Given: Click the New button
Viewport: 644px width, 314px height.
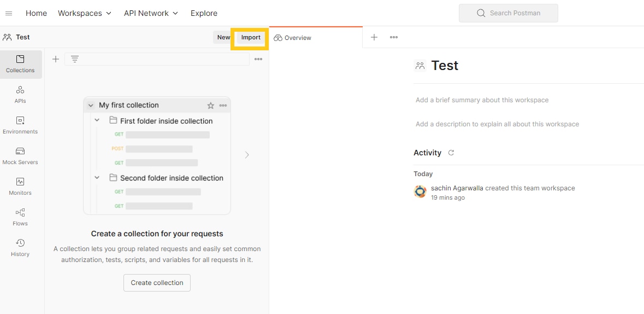Looking at the screenshot, I should [223, 37].
